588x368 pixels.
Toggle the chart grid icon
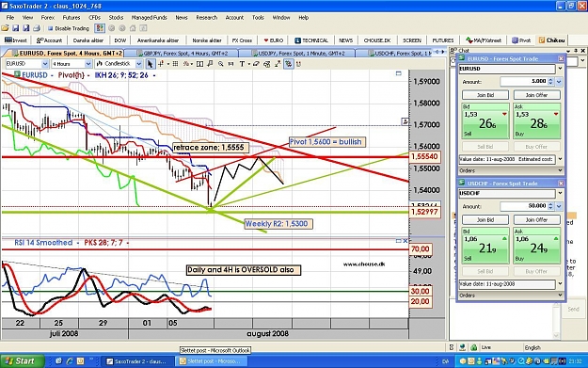(175, 64)
